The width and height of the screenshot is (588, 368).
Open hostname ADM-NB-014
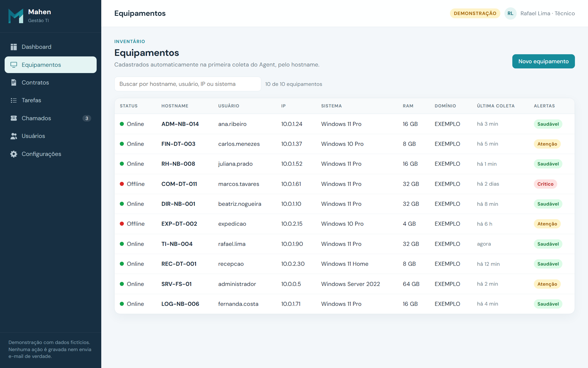180,124
